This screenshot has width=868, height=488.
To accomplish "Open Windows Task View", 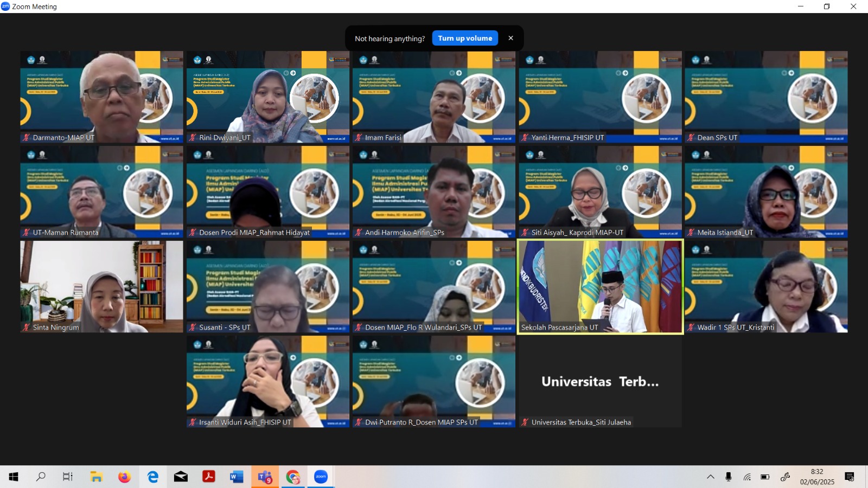I will (68, 477).
